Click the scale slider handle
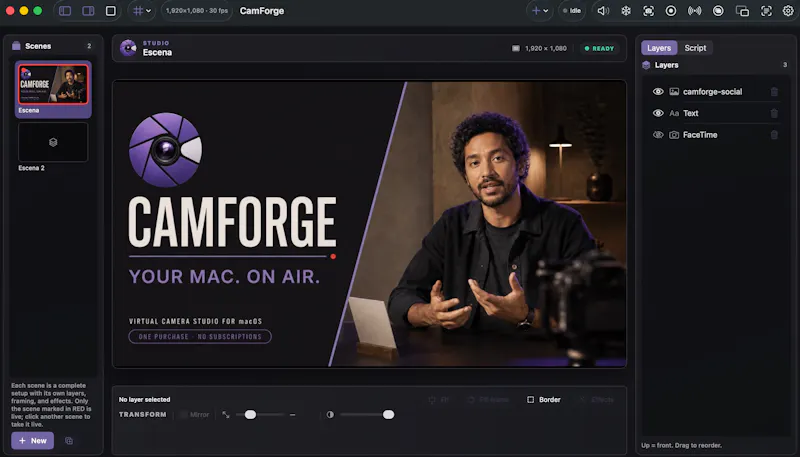This screenshot has width=800, height=457. pyautogui.click(x=250, y=415)
